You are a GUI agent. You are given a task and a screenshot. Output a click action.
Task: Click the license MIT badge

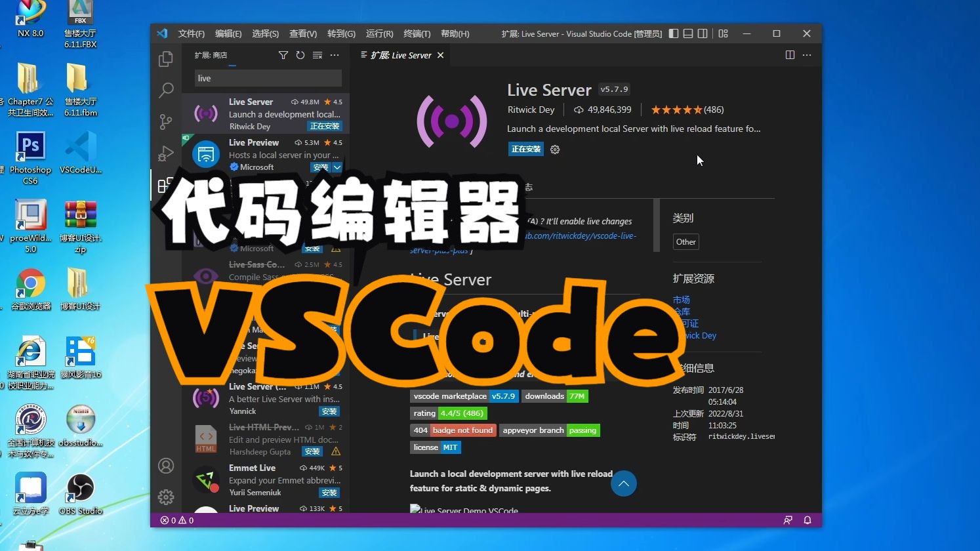coord(436,447)
